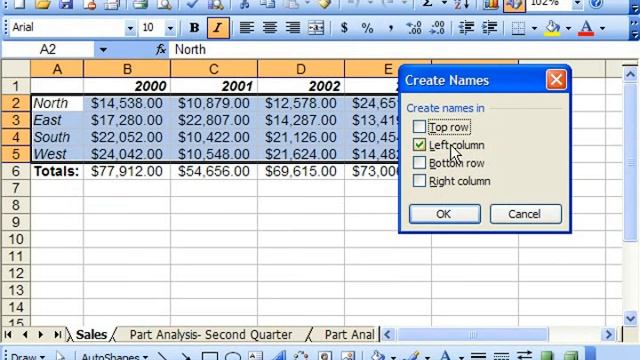Viewport: 640px width, 360px height.
Task: Select the Totals: cell
Action: [57, 171]
